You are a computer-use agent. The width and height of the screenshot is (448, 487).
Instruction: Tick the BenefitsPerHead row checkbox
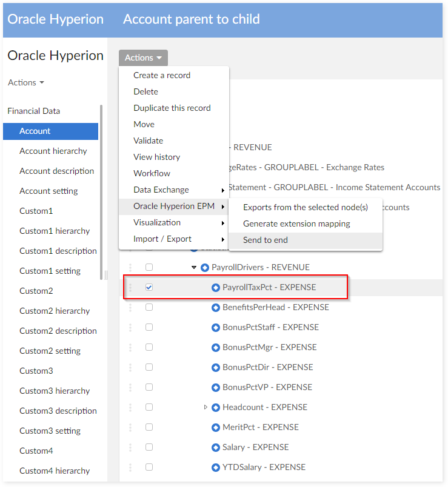149,307
